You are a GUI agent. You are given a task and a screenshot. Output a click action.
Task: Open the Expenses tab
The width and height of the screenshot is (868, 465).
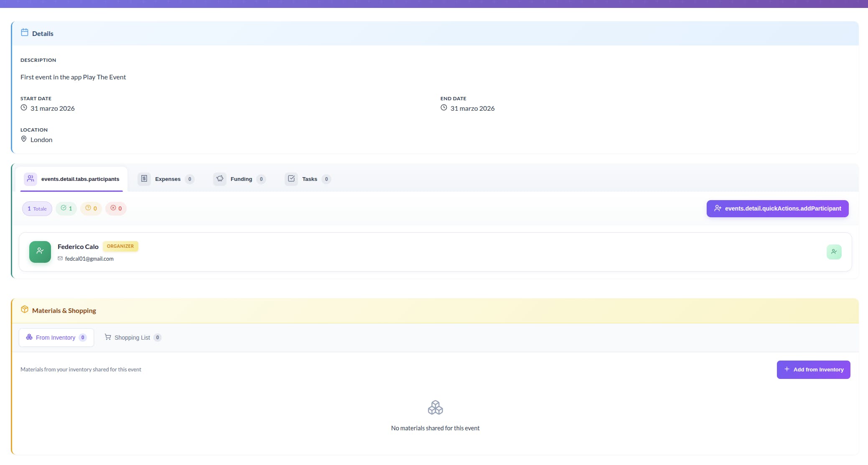coord(166,179)
